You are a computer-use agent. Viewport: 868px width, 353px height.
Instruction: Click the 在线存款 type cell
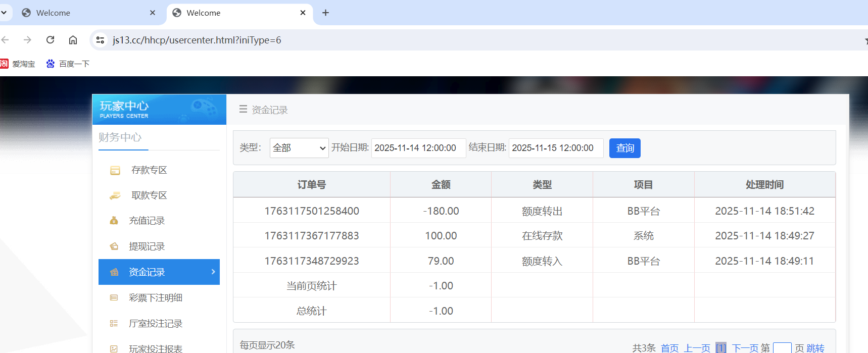542,236
